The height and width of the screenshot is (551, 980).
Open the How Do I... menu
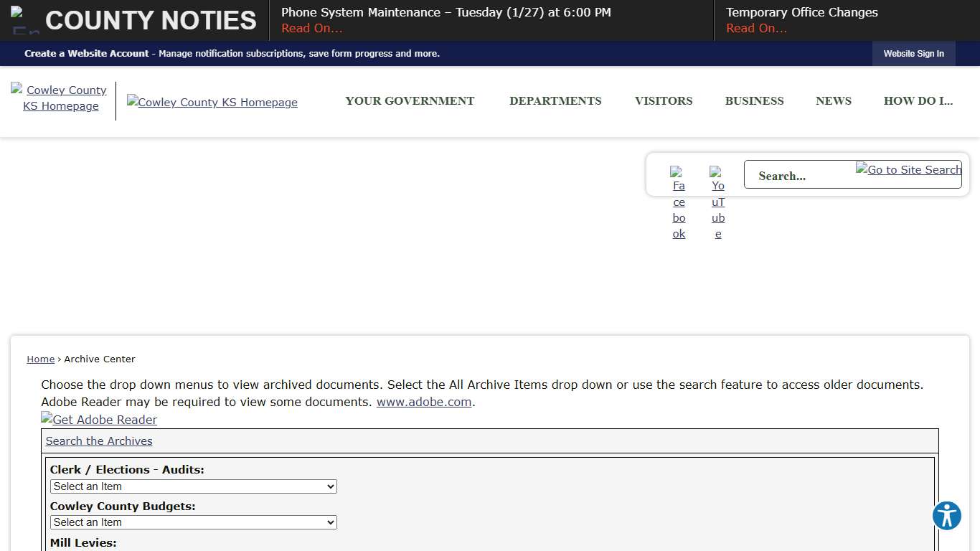coord(918,101)
